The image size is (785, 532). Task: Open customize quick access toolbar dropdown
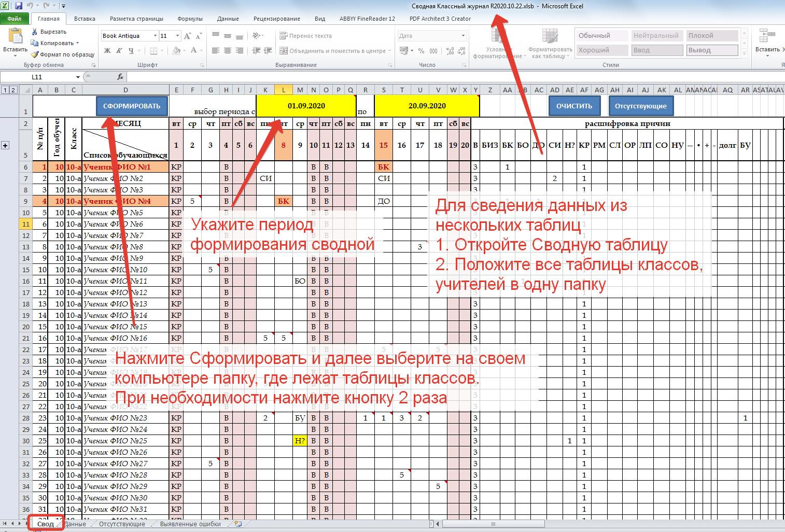(63, 6)
